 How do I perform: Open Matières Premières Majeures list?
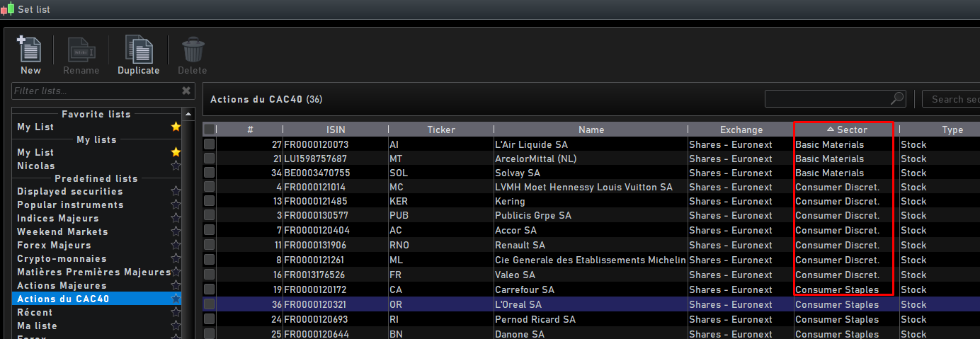click(x=94, y=272)
